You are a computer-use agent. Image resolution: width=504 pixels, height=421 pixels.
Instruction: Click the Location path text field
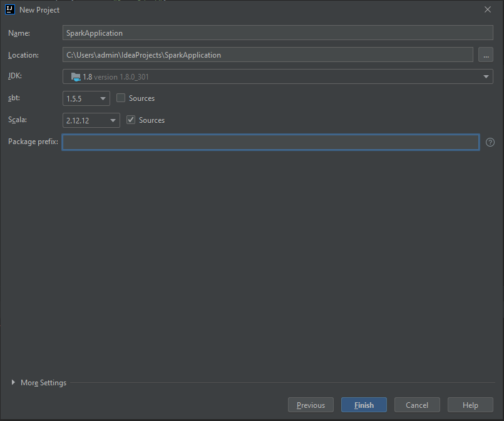(267, 55)
